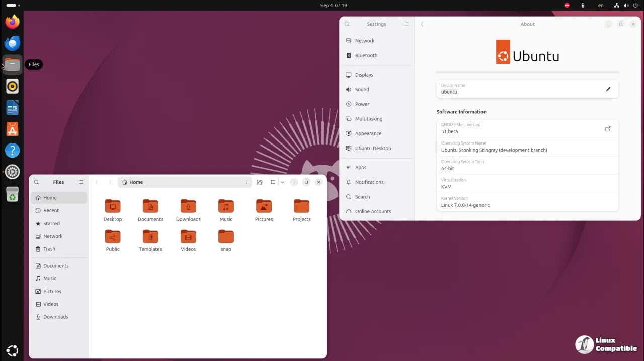This screenshot has width=644, height=361.
Task: Open Trash icon in dock
Action: click(x=12, y=194)
